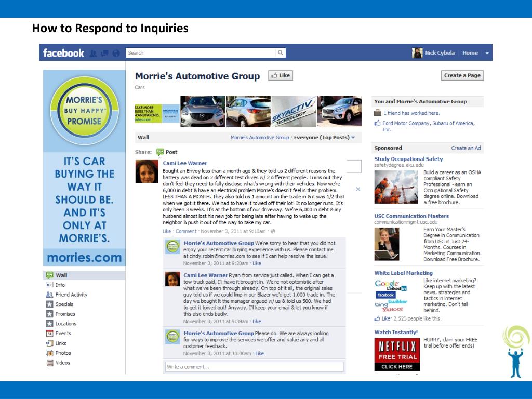Click Create an Ad link
This screenshot has height=399, width=532.
(x=466, y=148)
